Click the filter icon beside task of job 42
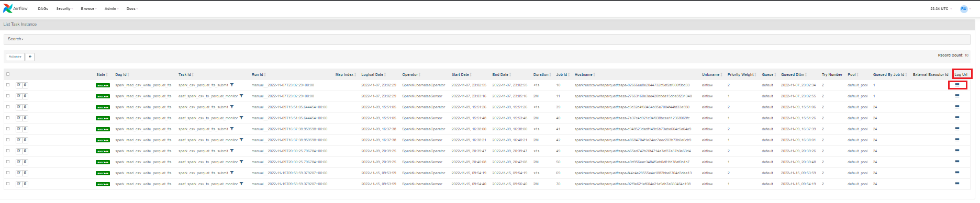Image resolution: width=980 pixels, height=203 pixels. [241, 140]
